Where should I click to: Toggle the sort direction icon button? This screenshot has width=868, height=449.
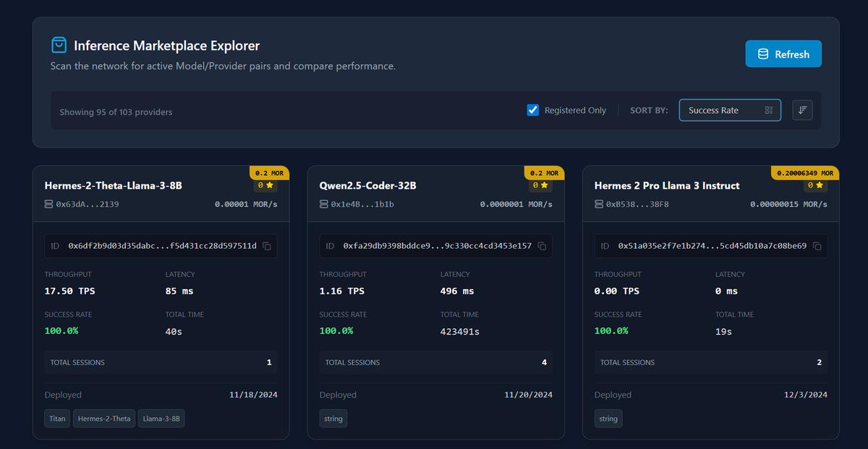(802, 110)
